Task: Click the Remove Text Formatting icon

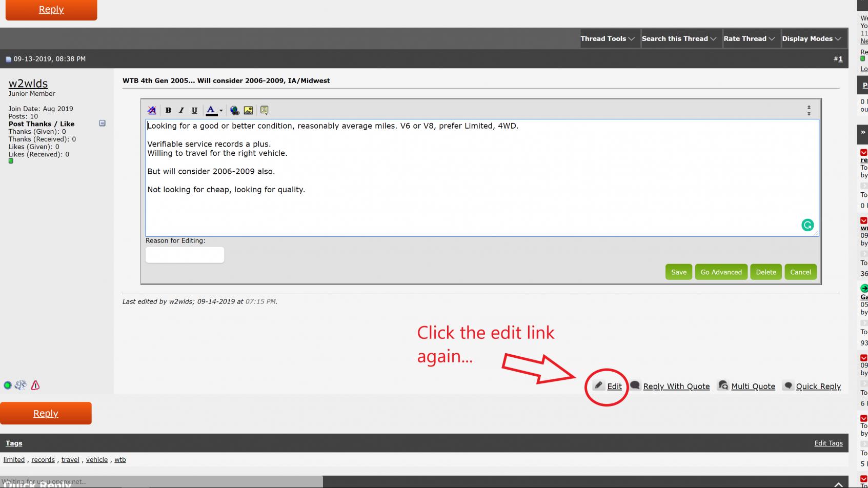Action: 152,110
